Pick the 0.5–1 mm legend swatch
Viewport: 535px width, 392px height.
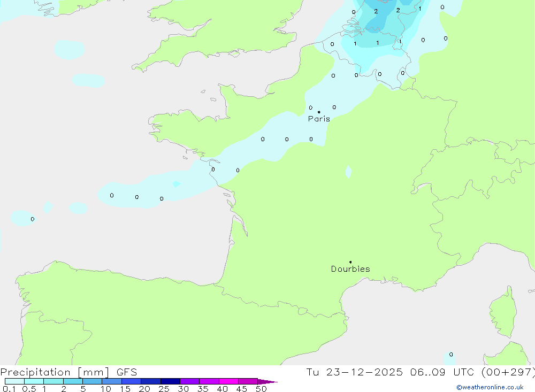(34, 381)
